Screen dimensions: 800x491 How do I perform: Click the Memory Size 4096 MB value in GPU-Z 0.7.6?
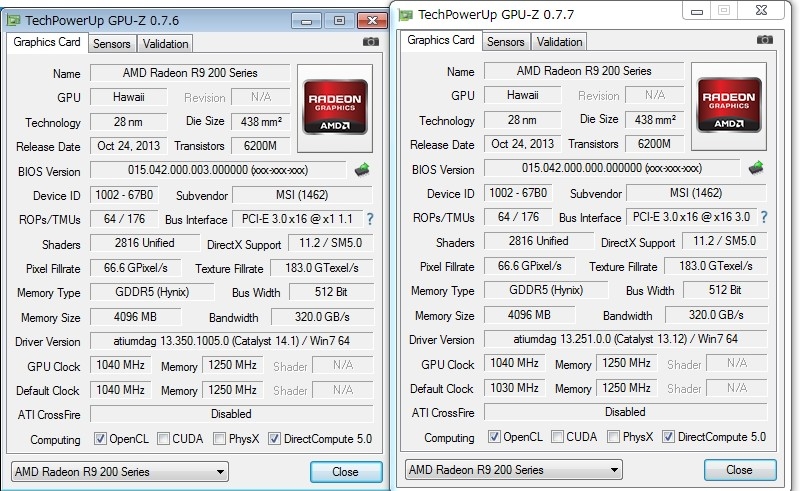tap(135, 317)
